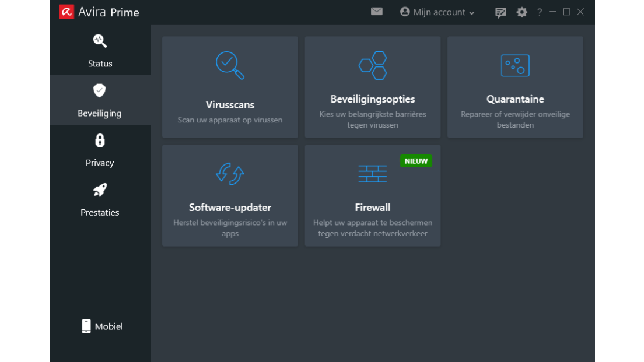The height and width of the screenshot is (362, 644).
Task: Open the Mobiel link
Action: pyautogui.click(x=109, y=326)
